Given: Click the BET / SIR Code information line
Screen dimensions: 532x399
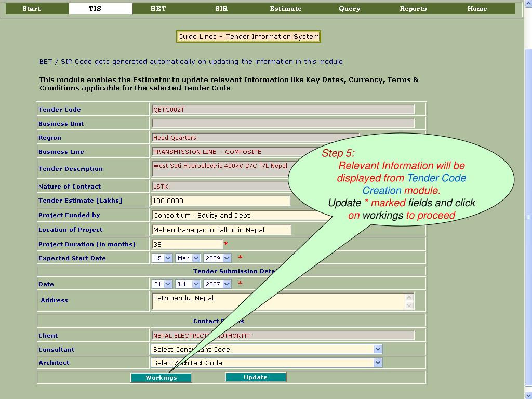Looking at the screenshot, I should [x=191, y=62].
